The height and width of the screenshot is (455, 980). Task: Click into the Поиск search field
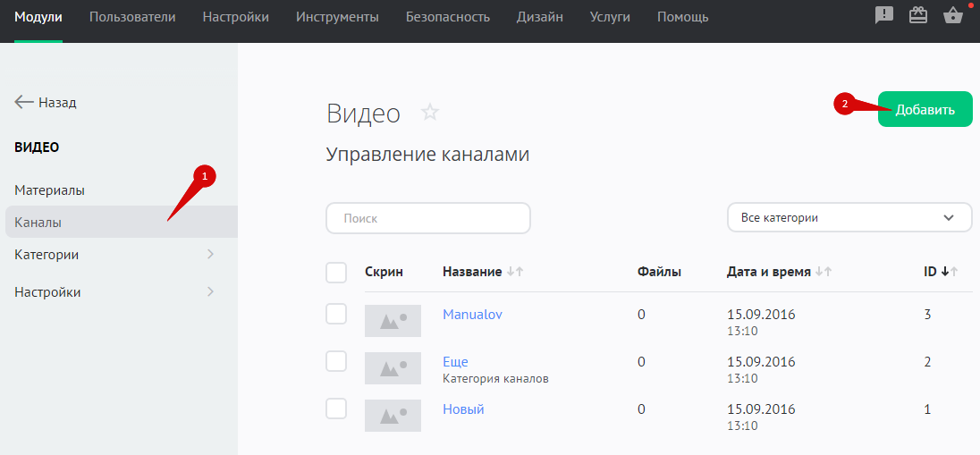[x=428, y=218]
